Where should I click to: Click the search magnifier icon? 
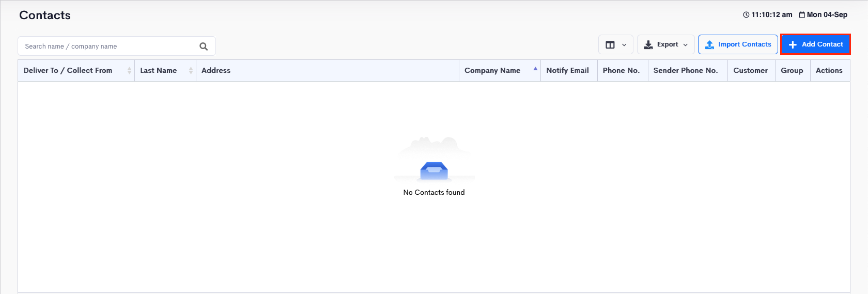(x=204, y=47)
